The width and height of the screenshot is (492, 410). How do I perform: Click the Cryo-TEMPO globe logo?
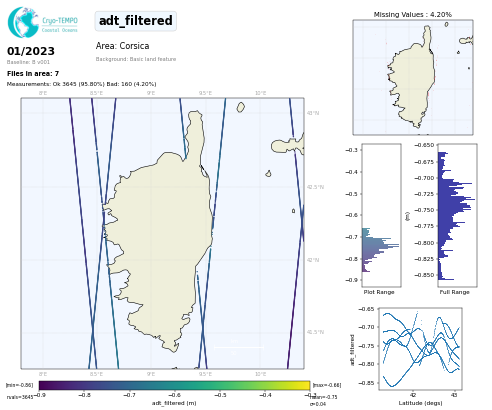click(23, 22)
